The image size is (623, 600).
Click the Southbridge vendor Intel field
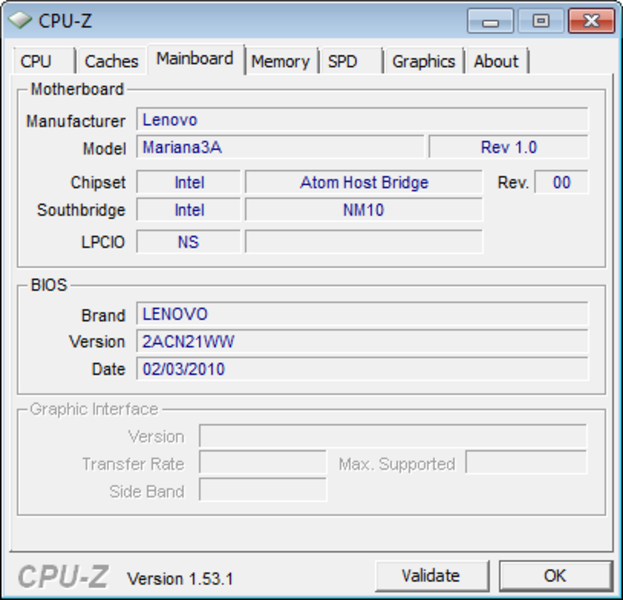(189, 210)
